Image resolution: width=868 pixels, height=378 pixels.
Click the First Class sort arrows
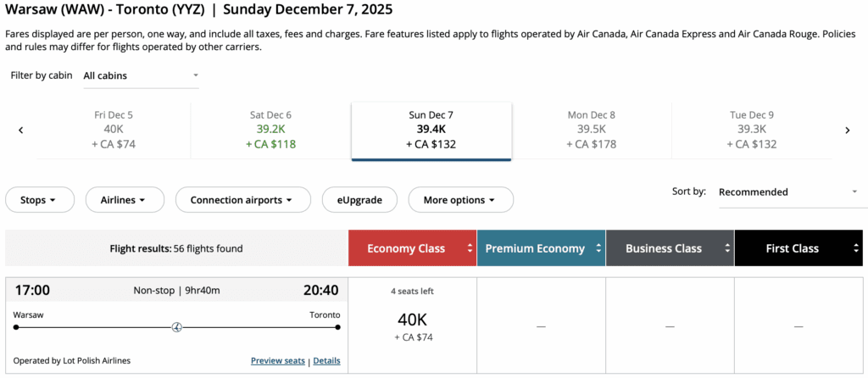(856, 248)
